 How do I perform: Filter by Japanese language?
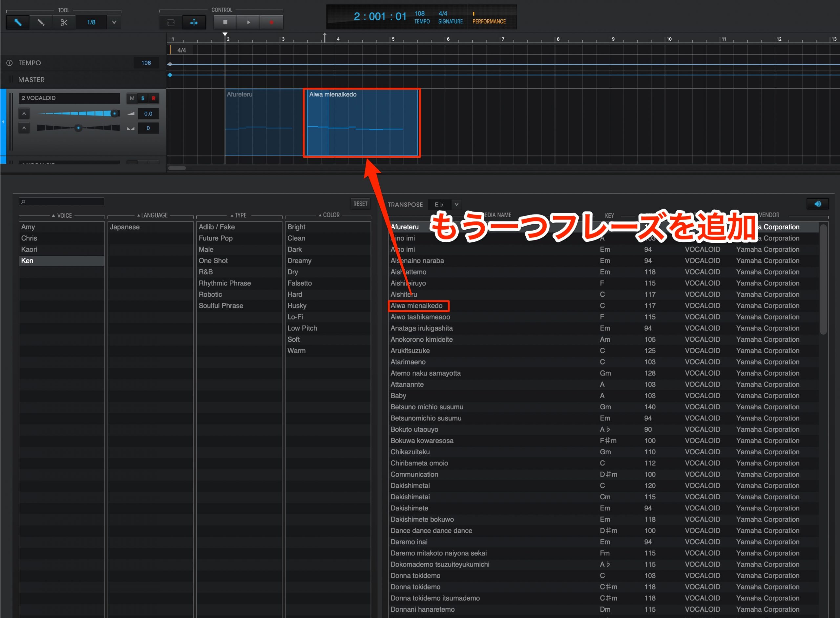pyautogui.click(x=150, y=227)
